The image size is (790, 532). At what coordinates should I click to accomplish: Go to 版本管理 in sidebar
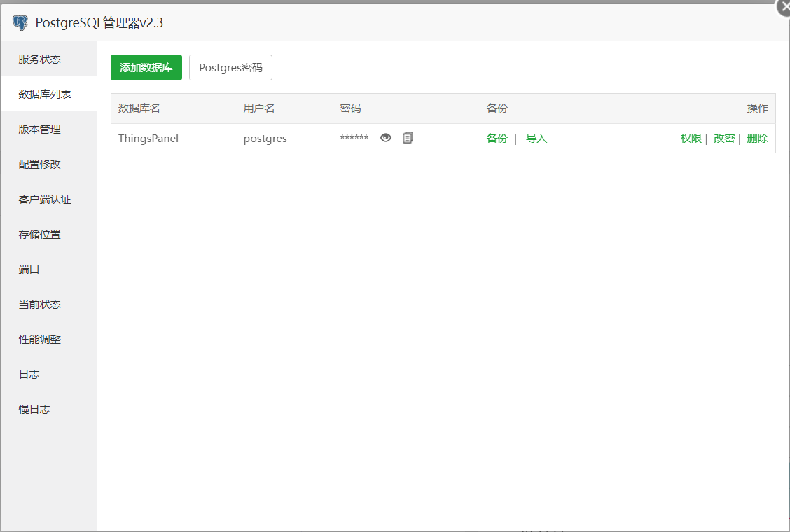pos(49,129)
